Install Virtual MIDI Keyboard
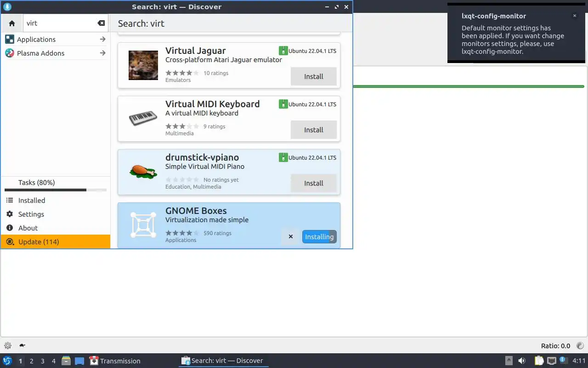 (x=314, y=130)
